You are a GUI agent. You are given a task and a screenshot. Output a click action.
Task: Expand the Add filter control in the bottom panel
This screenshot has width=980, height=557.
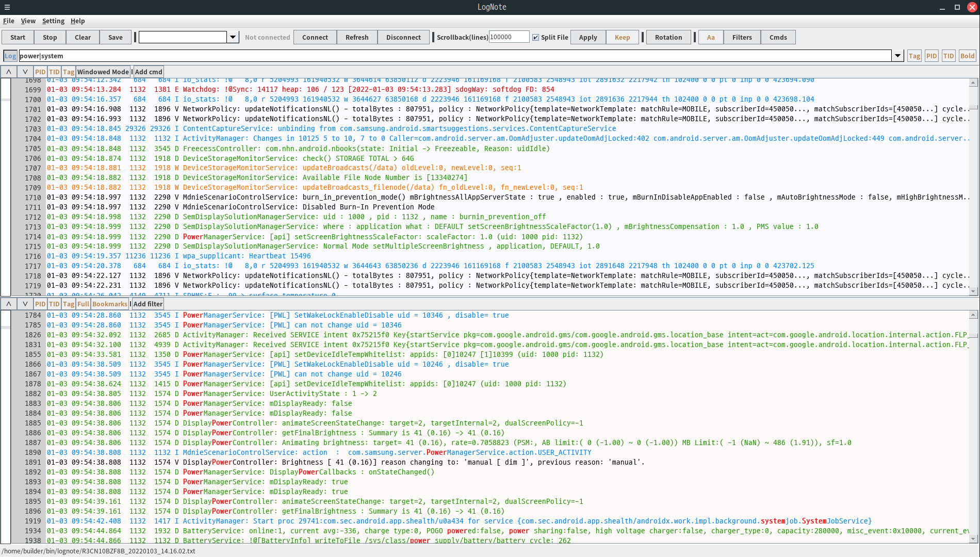click(148, 304)
